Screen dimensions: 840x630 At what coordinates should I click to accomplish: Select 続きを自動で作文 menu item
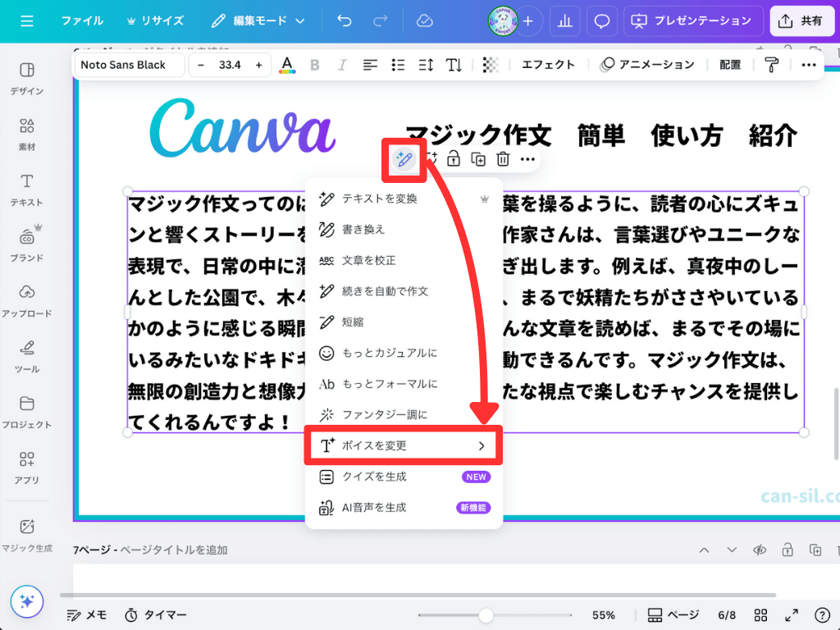404,291
